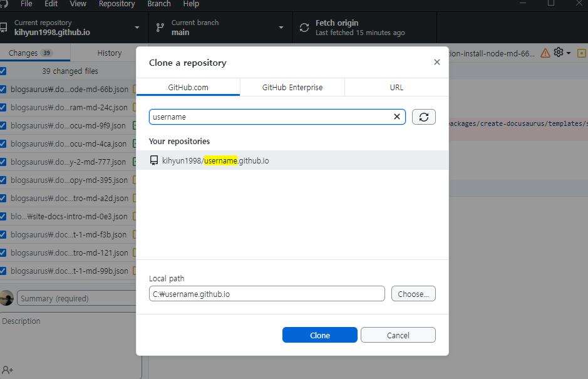Edit the Local path field
588x379 pixels.
click(x=267, y=294)
